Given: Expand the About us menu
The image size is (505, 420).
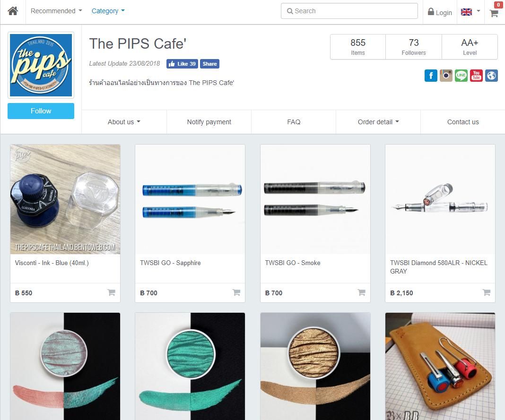Looking at the screenshot, I should [124, 122].
